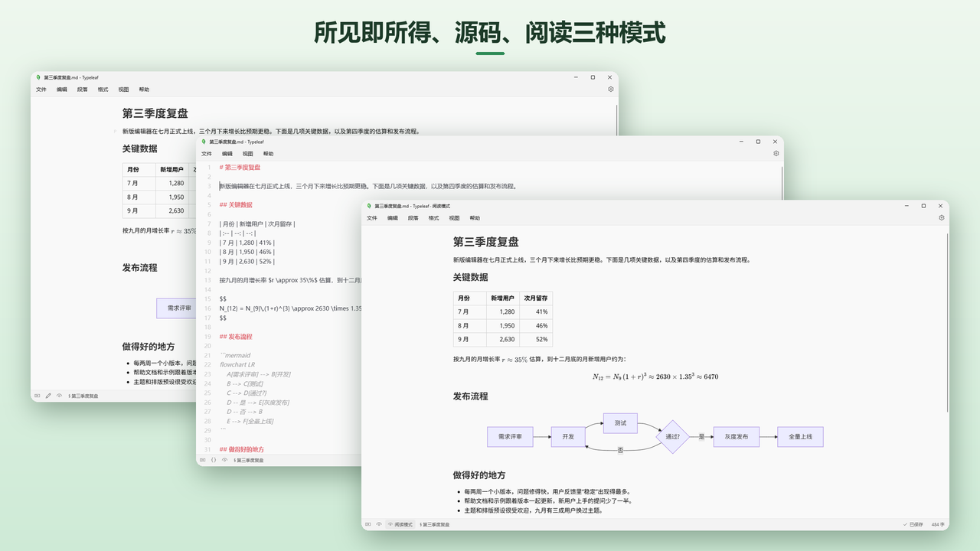980x551 pixels.
Task: Click 灰度发布 node in reading-mode flowchart
Action: click(736, 437)
